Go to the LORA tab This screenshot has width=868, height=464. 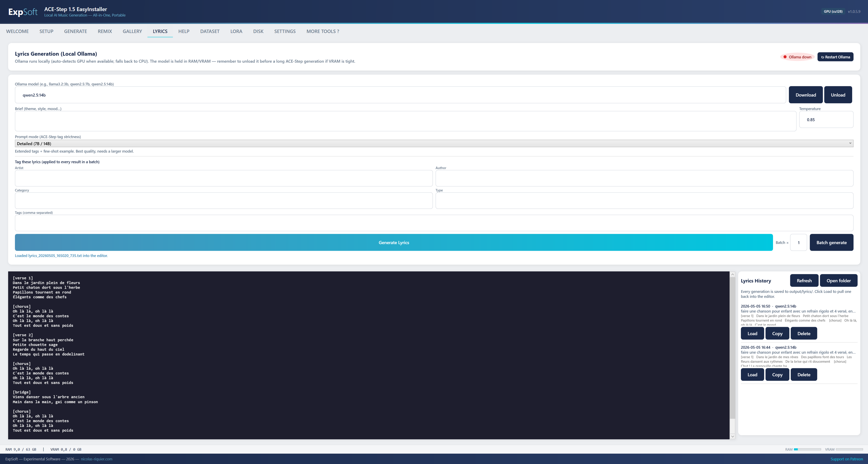(236, 31)
